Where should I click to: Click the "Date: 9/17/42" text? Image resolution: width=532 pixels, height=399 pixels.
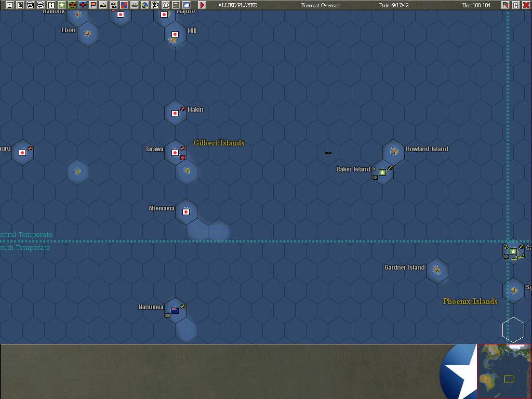pyautogui.click(x=394, y=5)
